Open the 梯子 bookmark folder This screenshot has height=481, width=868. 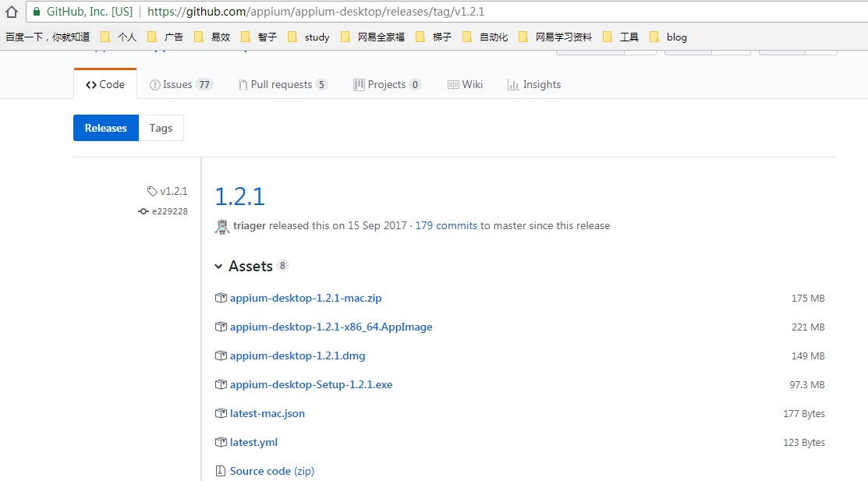click(434, 37)
